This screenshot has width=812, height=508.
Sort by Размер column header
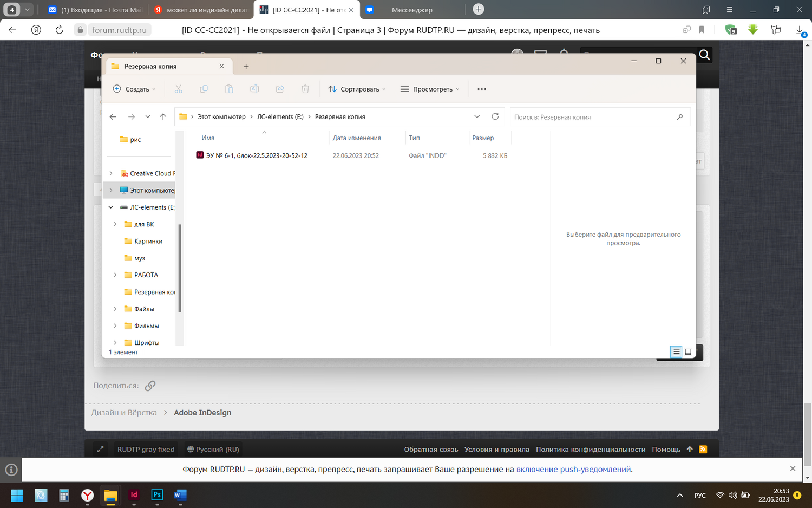(x=483, y=138)
